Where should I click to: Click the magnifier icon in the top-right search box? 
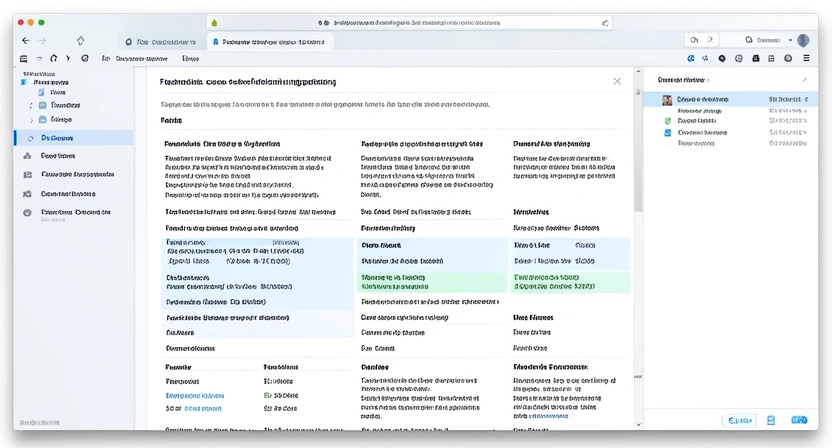coord(694,40)
